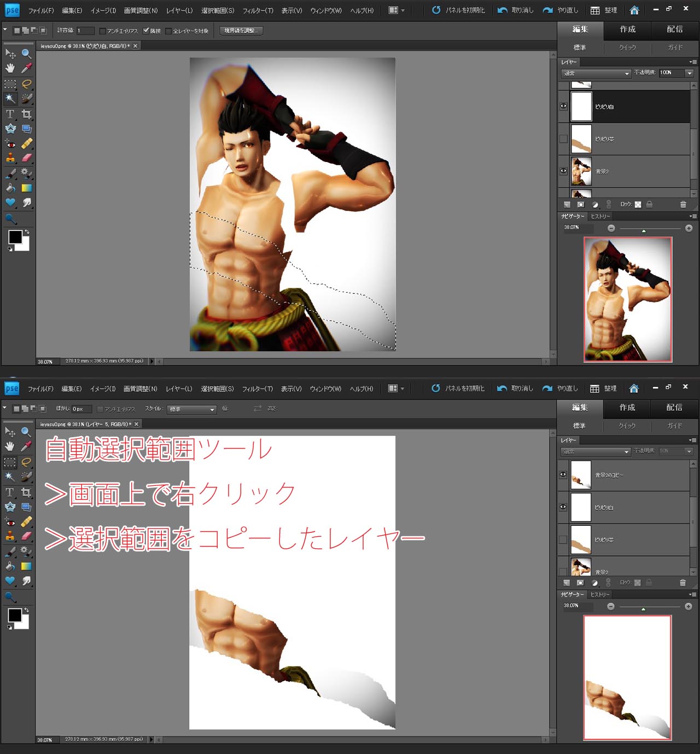
Task: Click the foreground color swatch in the bottom window
Action: (x=14, y=615)
